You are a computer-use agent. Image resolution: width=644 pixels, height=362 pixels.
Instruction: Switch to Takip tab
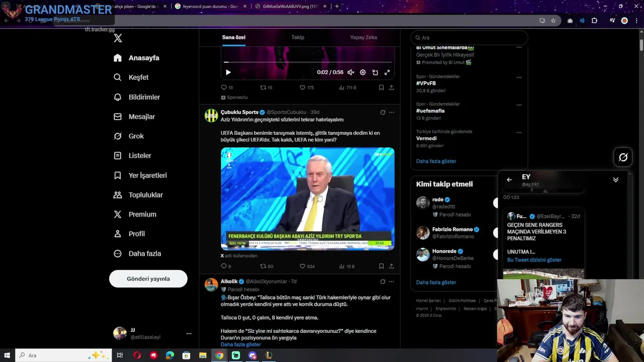coord(298,37)
